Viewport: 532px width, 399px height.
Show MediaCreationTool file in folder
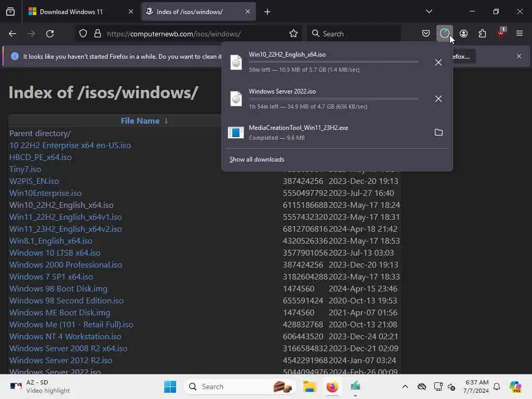click(x=438, y=132)
